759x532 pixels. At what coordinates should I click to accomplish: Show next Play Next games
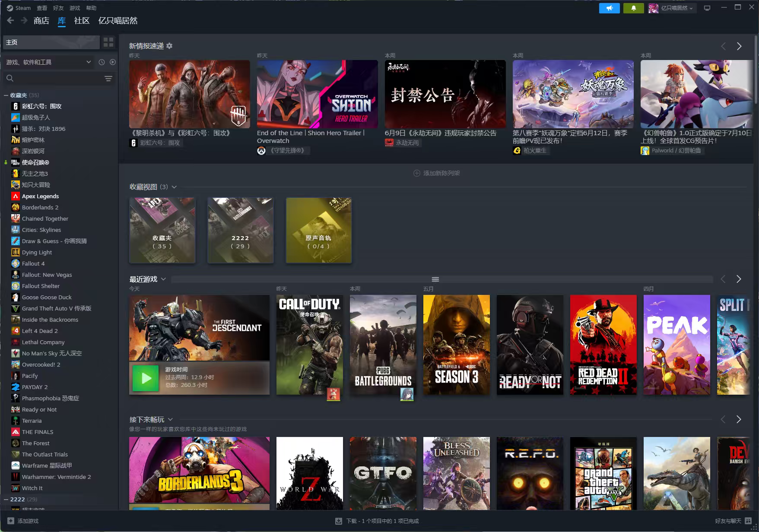pyautogui.click(x=739, y=419)
